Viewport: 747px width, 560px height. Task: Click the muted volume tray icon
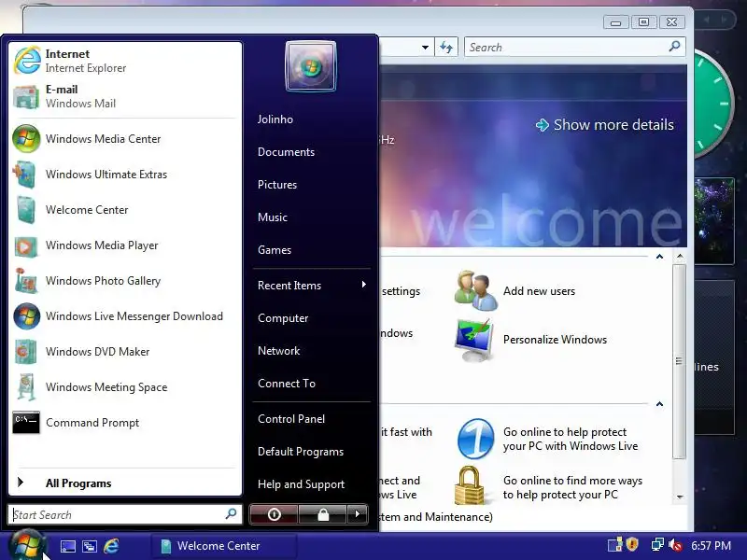click(x=674, y=545)
